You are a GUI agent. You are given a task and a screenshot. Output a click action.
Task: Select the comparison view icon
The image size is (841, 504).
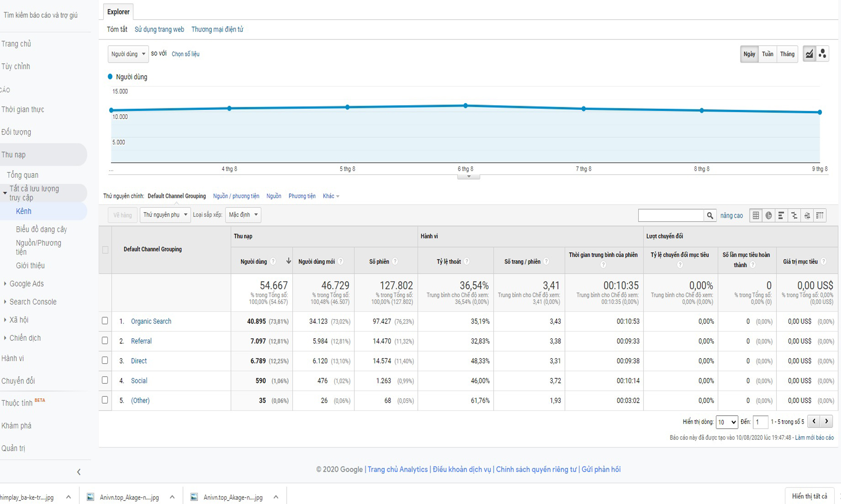click(x=794, y=215)
